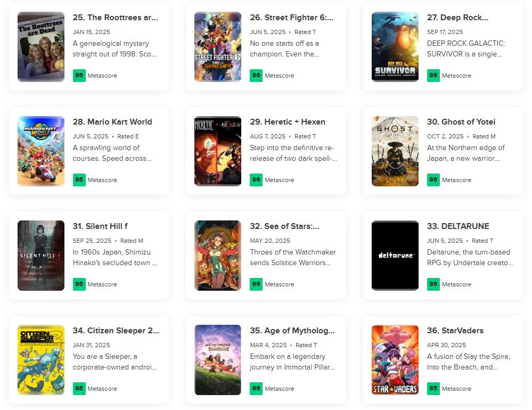Viewport: 532px width, 410px height.
Task: Click the StarVaders cover thumbnail
Action: click(x=395, y=360)
